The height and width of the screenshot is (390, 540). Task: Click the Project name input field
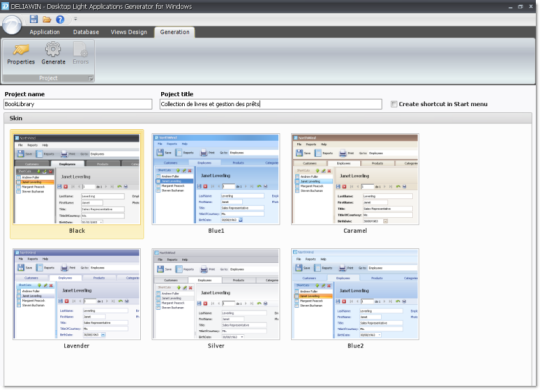click(78, 104)
